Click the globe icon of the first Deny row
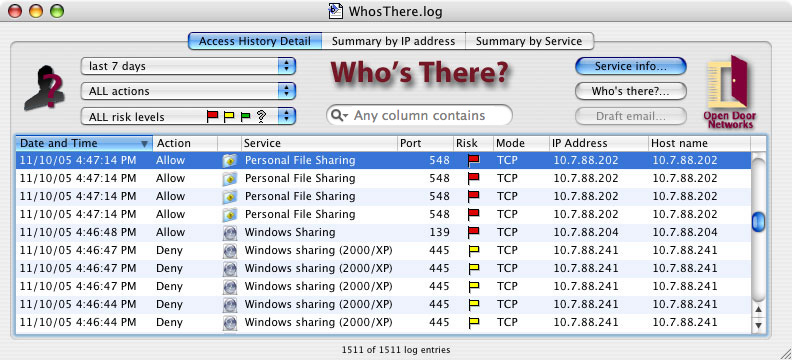Screen dimensions: 792x360 230,250
